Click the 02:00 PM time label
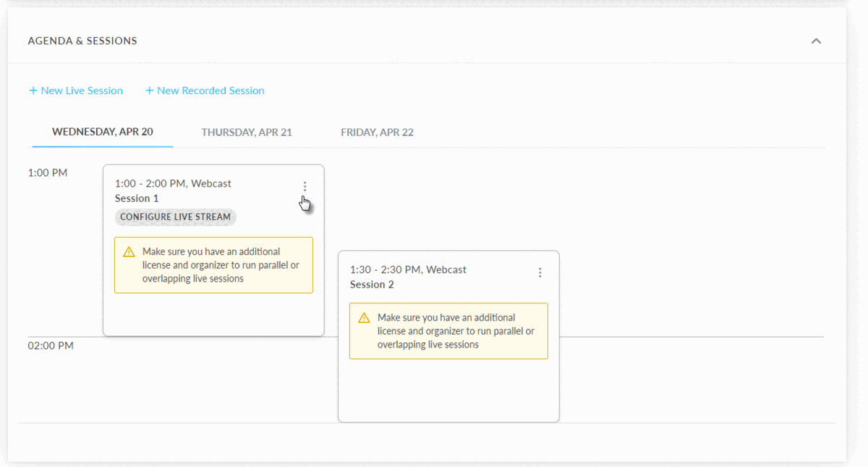The image size is (868, 467). [x=51, y=346]
